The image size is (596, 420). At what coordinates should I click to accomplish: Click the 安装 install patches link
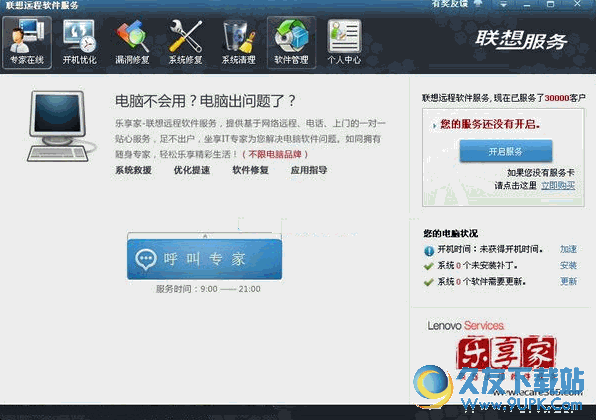coord(568,265)
